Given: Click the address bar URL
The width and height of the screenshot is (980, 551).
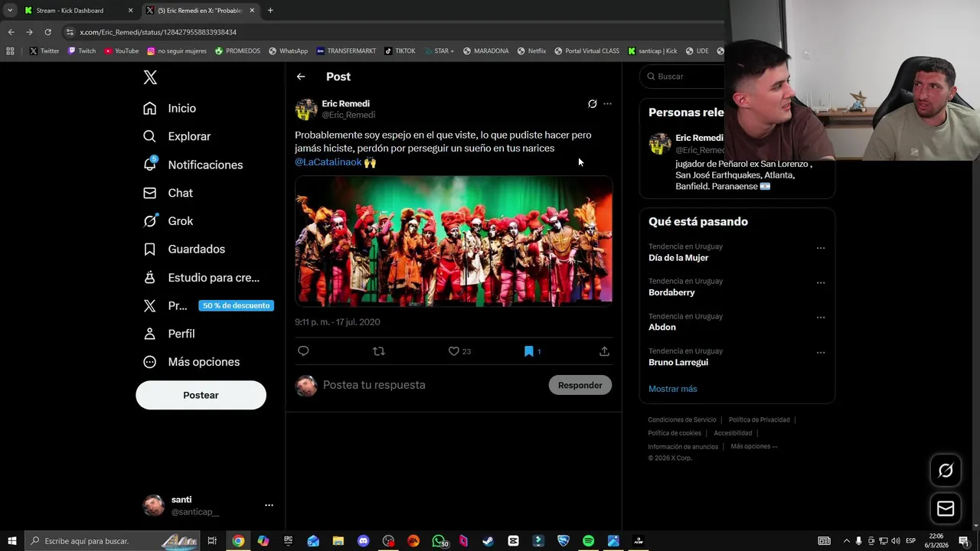Looking at the screenshot, I should click(158, 32).
